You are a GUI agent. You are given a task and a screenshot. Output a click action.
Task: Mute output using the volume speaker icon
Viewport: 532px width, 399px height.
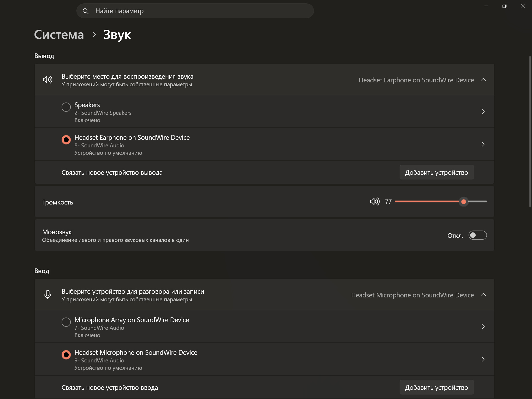[x=375, y=202]
